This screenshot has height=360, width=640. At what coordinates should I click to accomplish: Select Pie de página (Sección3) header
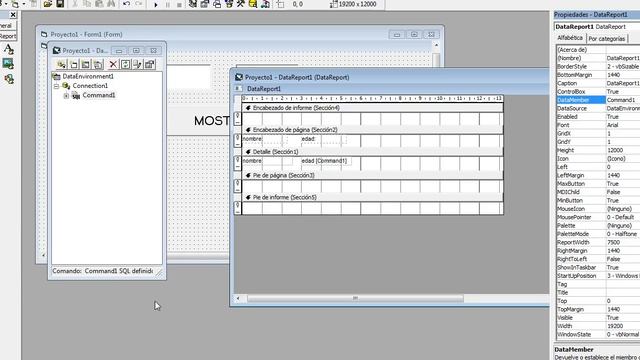tap(372, 176)
